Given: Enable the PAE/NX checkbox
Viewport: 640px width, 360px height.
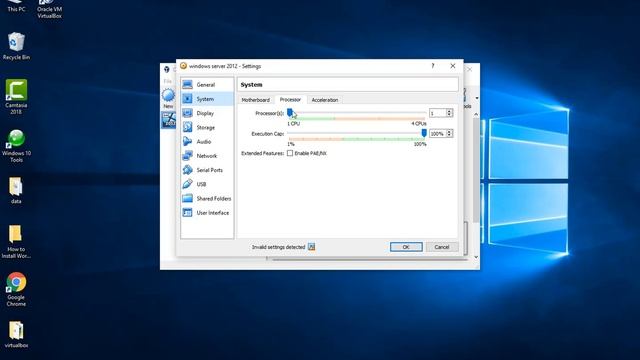Looking at the screenshot, I should click(290, 153).
